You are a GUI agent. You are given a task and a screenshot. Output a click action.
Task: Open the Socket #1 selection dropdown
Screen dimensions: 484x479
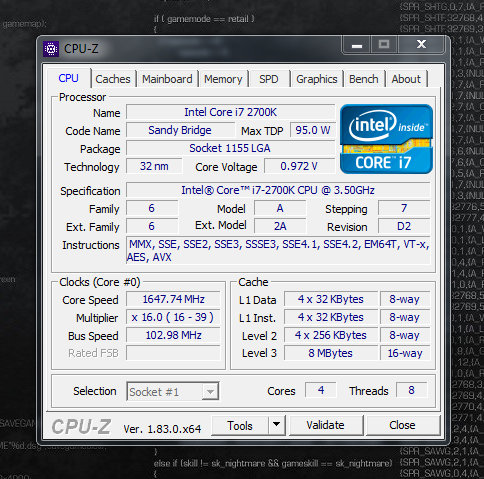pyautogui.click(x=173, y=391)
